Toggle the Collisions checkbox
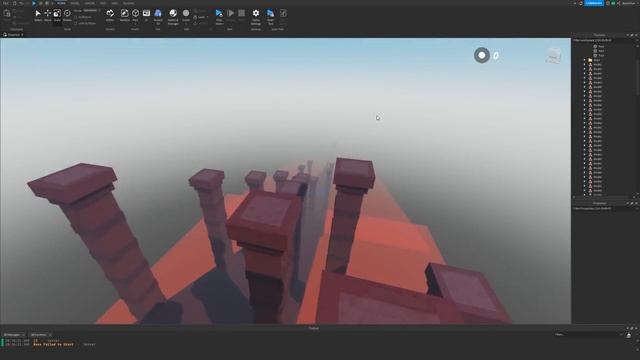Viewport: 640px width, 360px height. tap(76, 17)
